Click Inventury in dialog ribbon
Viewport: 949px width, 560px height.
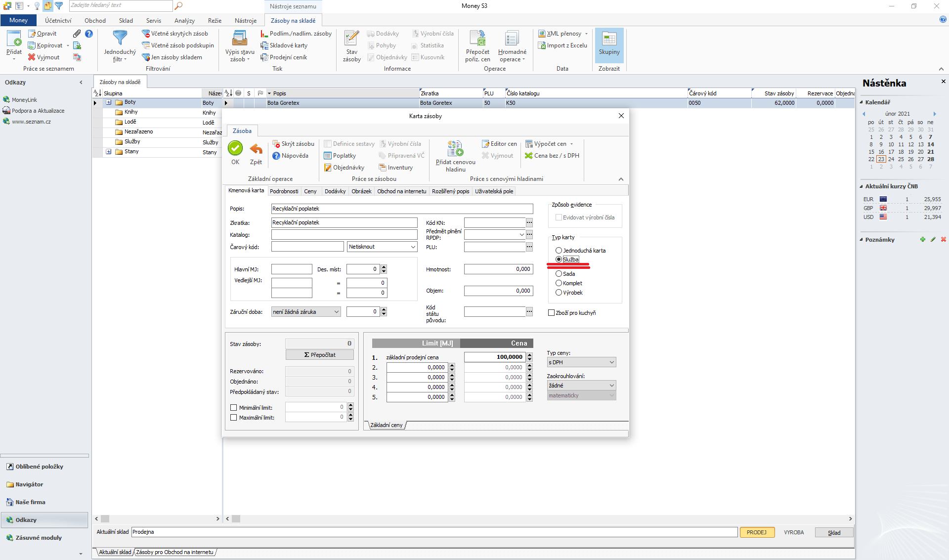pyautogui.click(x=395, y=168)
